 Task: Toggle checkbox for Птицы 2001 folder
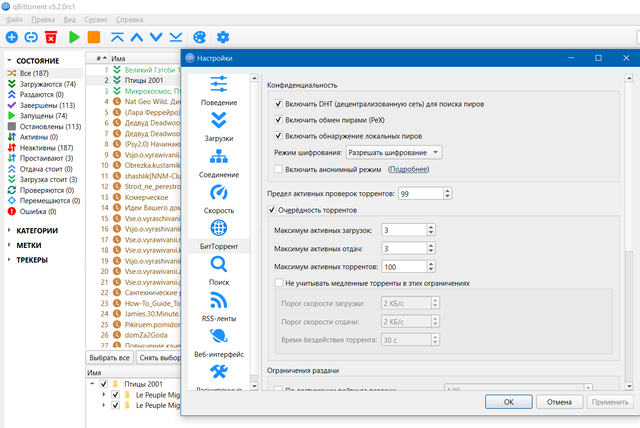104,384
